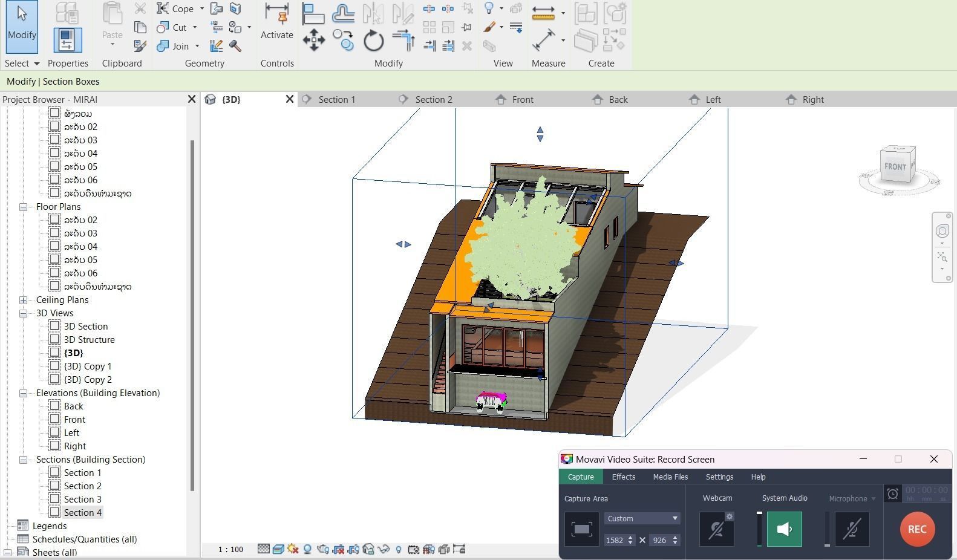This screenshot has width=957, height=560.
Task: Click checkbox icon beside Back elevation
Action: (x=54, y=406)
